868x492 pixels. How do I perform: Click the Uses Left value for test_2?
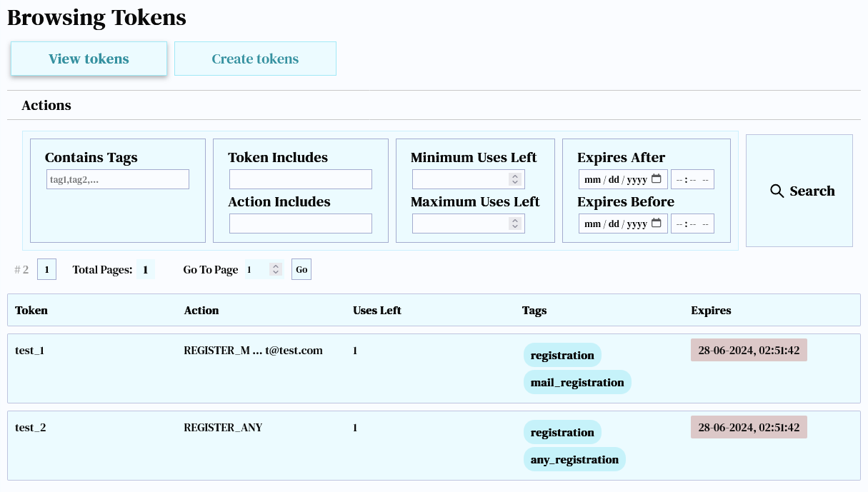355,428
